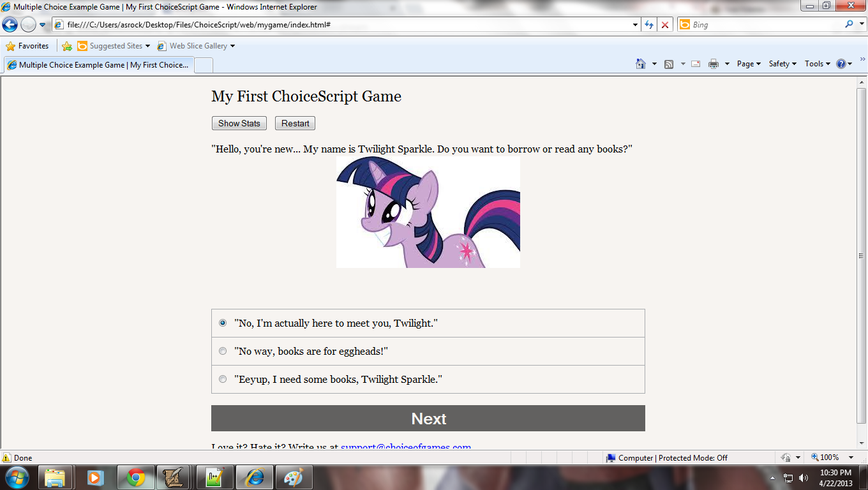Click the Read Mail envelope icon
The image size is (868, 490).
coord(696,64)
